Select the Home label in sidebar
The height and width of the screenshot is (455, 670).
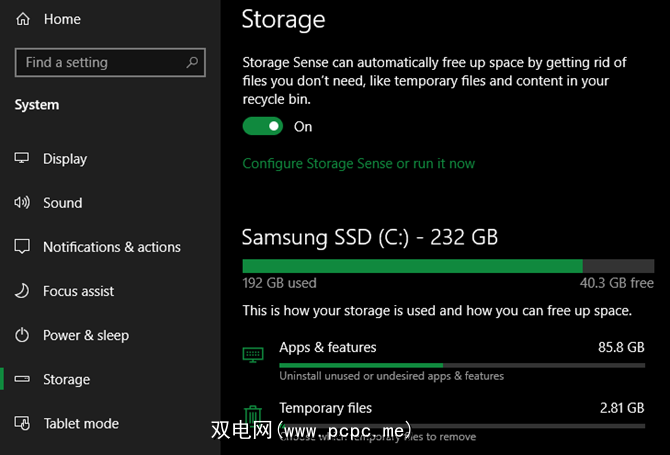tap(62, 19)
